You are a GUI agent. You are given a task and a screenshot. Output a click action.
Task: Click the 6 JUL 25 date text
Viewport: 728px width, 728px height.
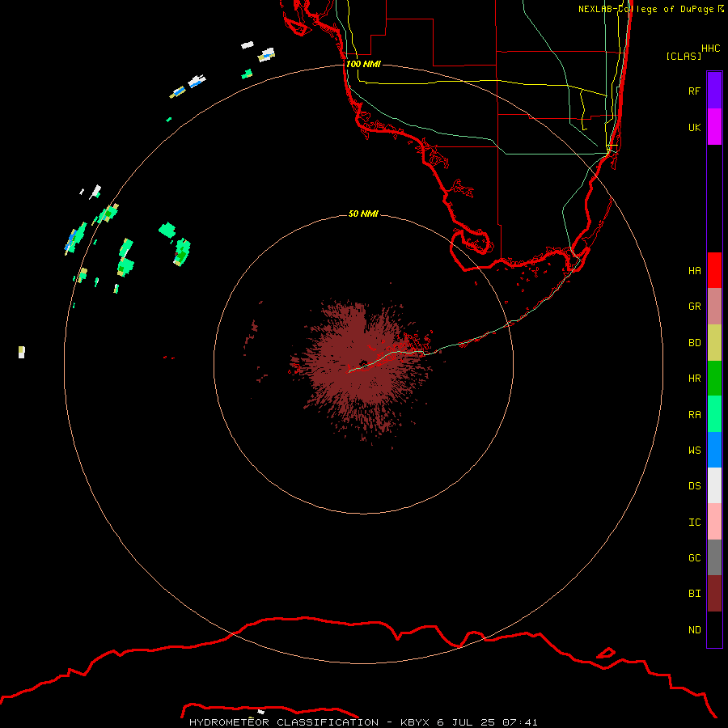point(466,722)
